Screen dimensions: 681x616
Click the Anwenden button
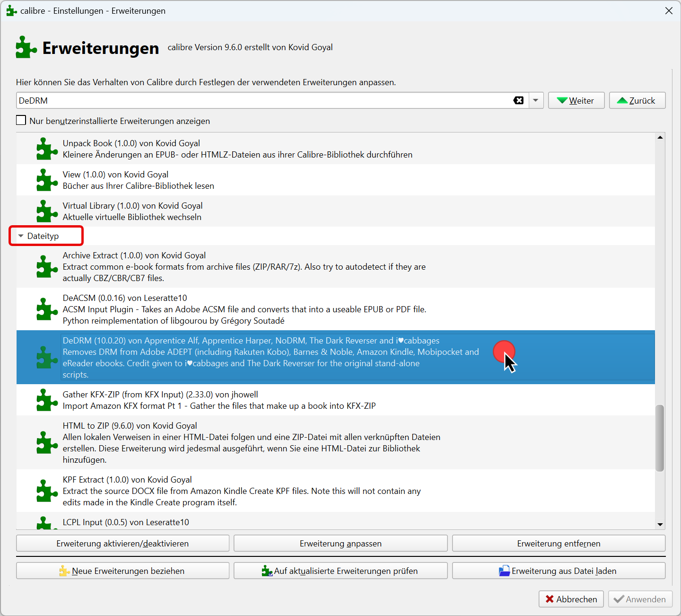(x=640, y=599)
